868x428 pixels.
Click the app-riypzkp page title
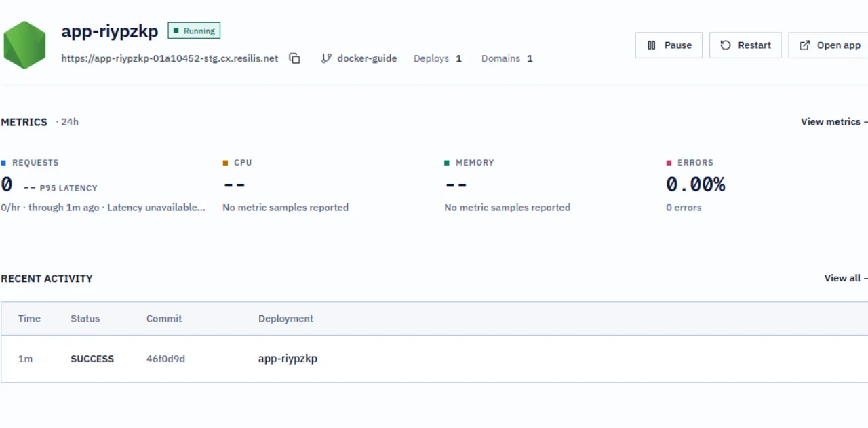coord(110,31)
